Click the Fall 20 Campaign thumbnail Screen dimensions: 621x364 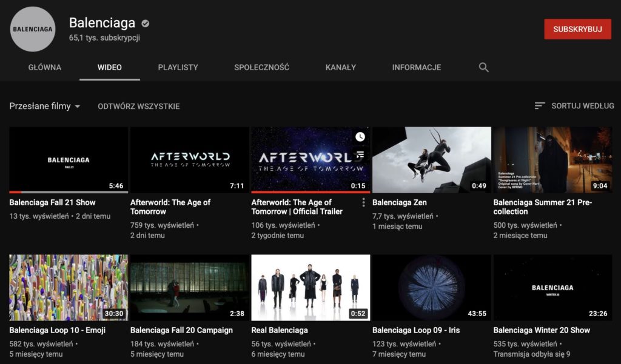(190, 288)
